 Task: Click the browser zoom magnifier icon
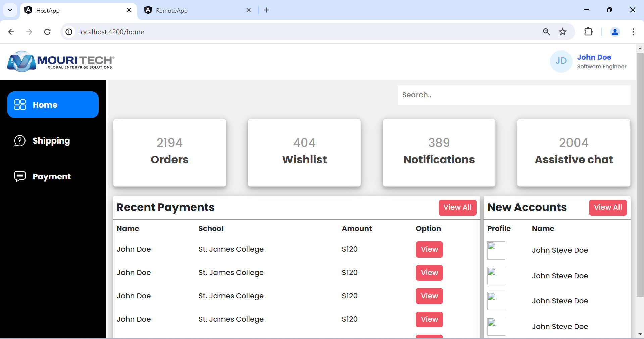[x=546, y=32]
